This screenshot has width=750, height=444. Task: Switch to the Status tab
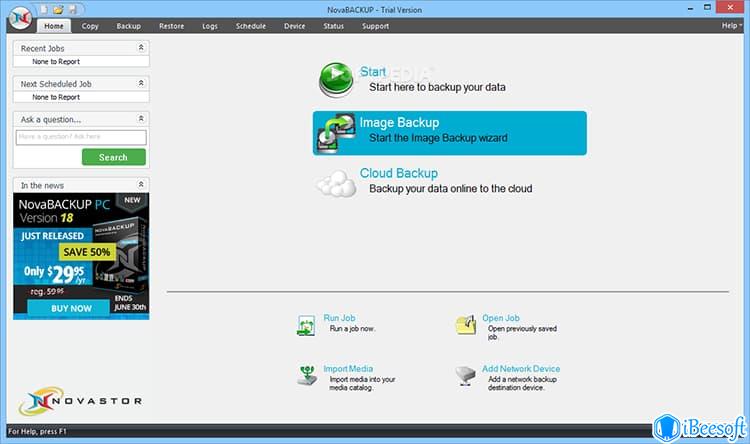pos(333,26)
